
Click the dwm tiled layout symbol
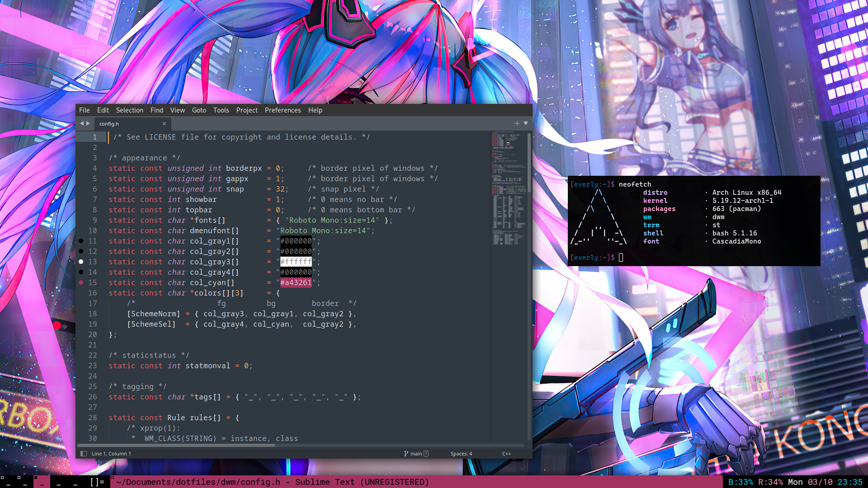(x=97, y=482)
